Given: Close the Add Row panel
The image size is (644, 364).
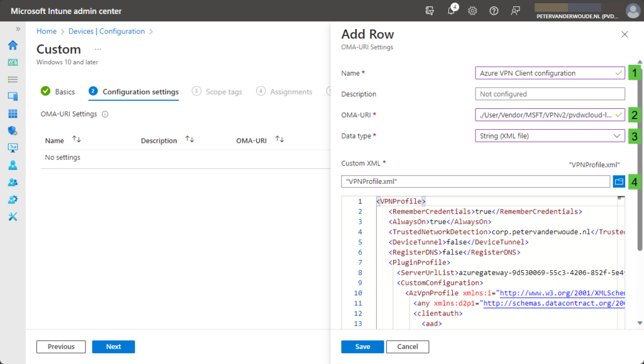Looking at the screenshot, I should (x=625, y=35).
